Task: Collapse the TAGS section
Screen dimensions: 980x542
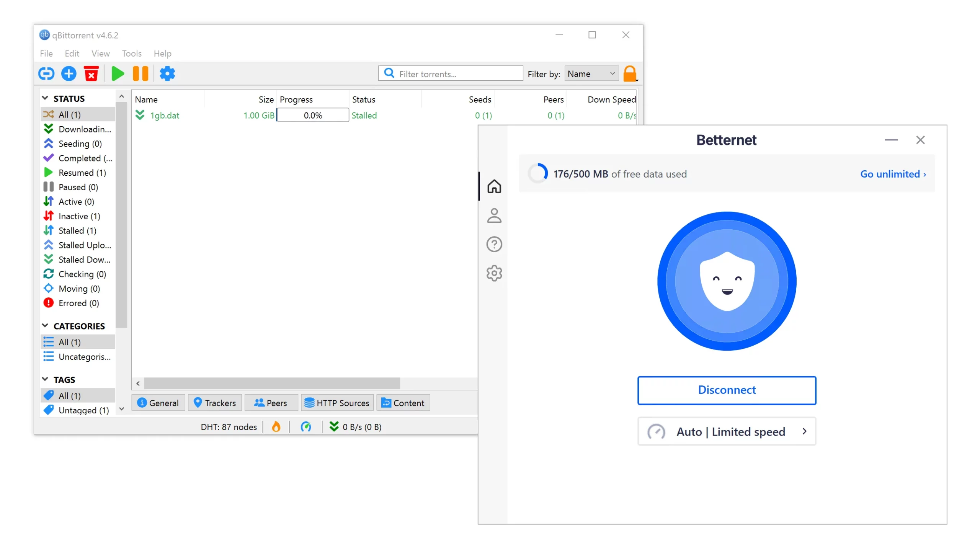Action: 45,379
